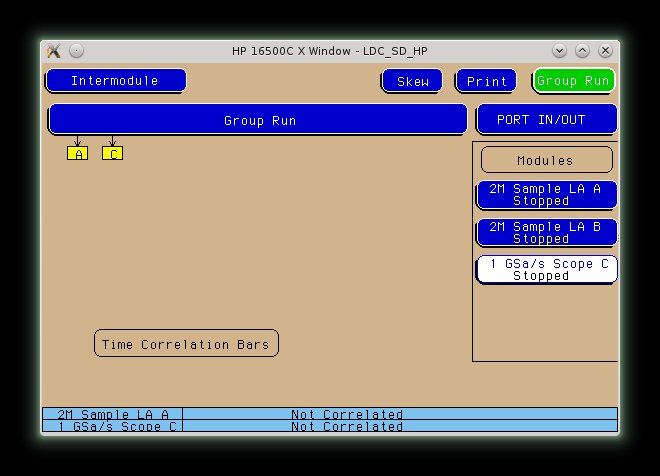Maximize the HP 16500C X Window
660x476 pixels.
pyautogui.click(x=583, y=51)
